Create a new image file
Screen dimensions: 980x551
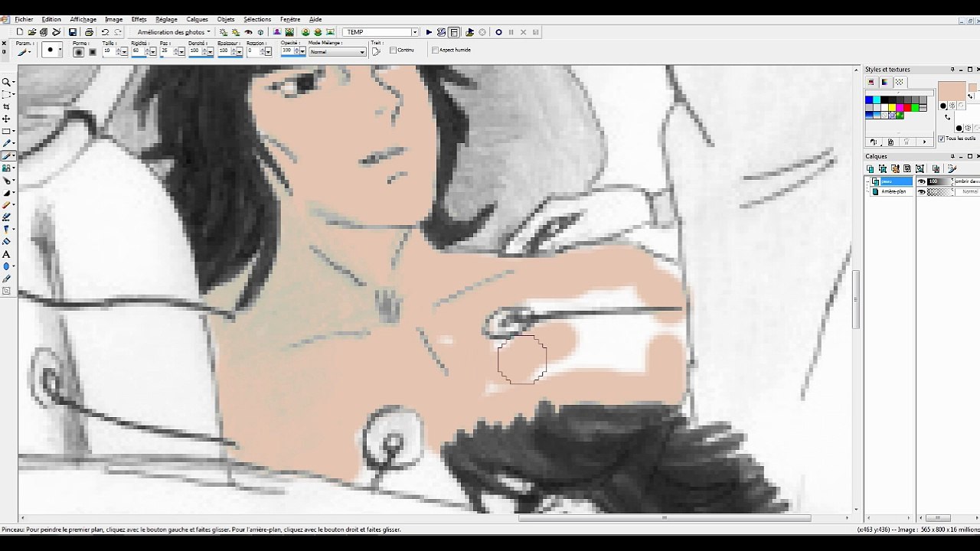(x=19, y=32)
